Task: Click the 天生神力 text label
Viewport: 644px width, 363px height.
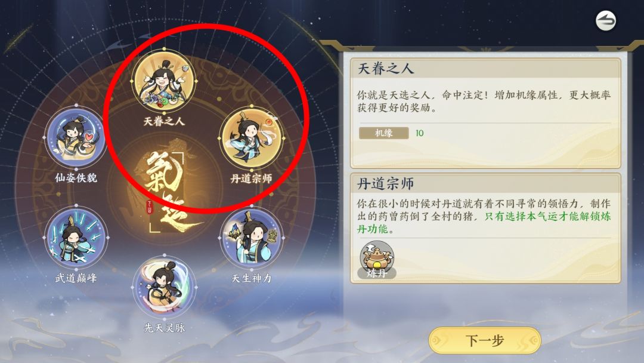Action: pyautogui.click(x=252, y=278)
